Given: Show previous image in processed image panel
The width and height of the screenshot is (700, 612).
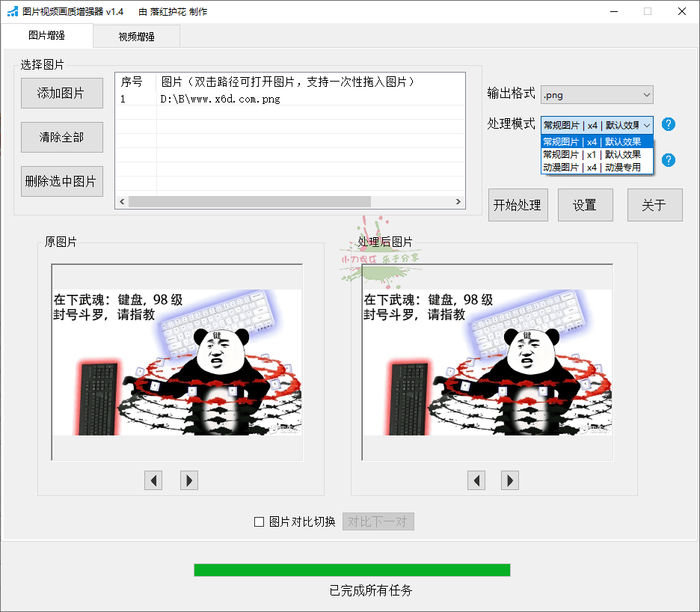Looking at the screenshot, I should coord(476,480).
